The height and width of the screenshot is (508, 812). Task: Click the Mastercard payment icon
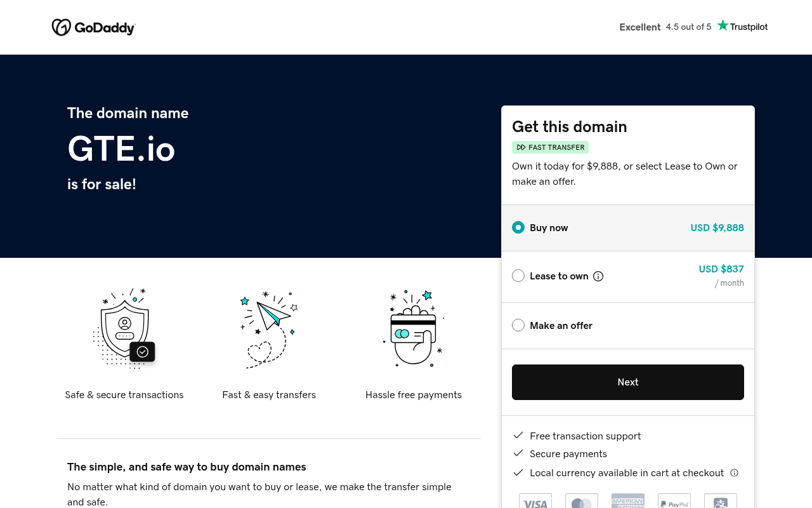click(582, 501)
